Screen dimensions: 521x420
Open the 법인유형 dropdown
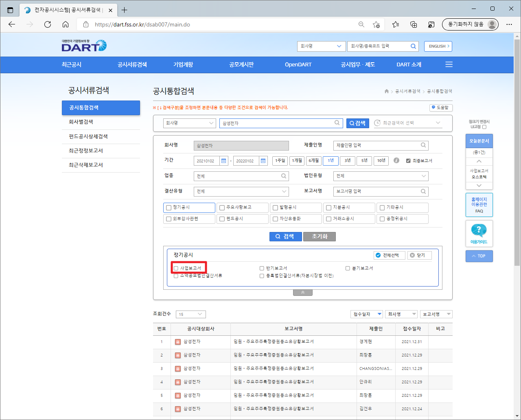pyautogui.click(x=381, y=176)
